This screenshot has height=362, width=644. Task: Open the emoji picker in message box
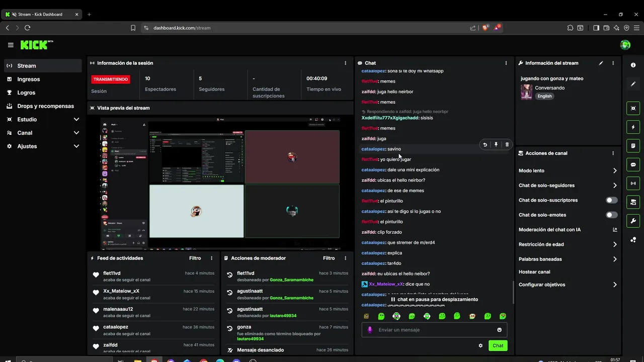(499, 330)
